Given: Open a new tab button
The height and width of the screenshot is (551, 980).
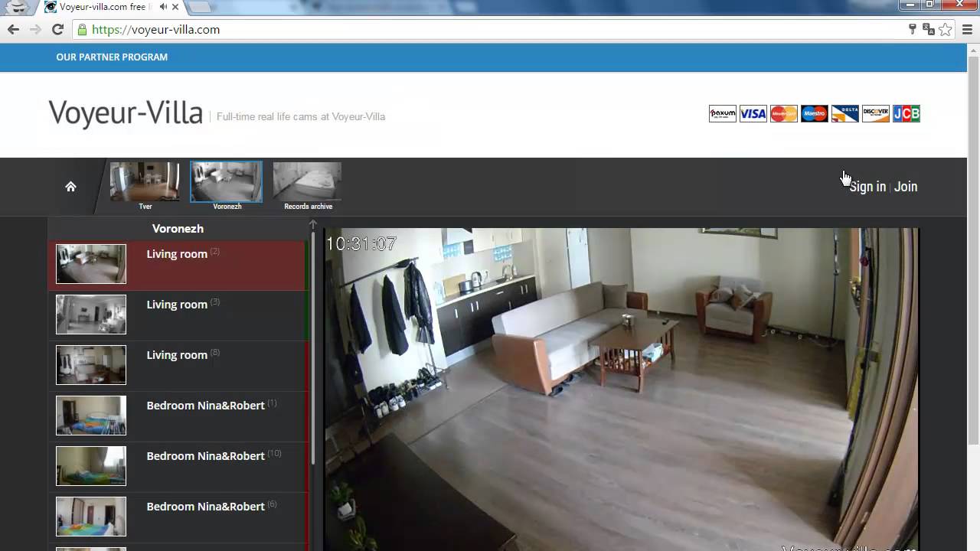Looking at the screenshot, I should tap(200, 7).
